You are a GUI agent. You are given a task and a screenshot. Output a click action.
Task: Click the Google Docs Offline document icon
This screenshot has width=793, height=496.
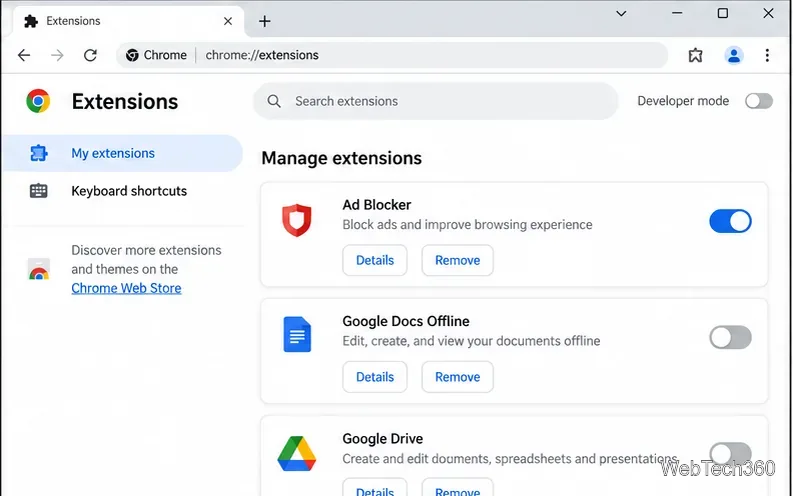click(297, 334)
